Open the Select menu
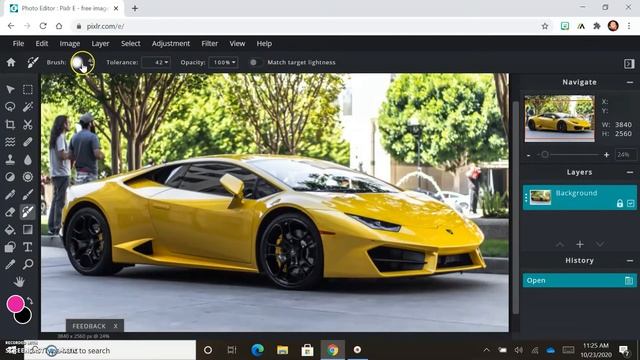 (x=131, y=44)
